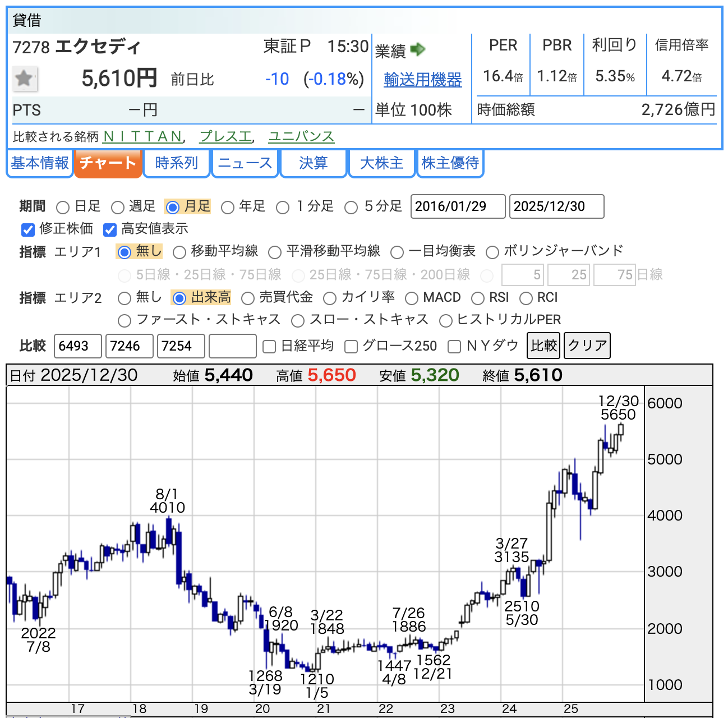This screenshot has width=728, height=718.
Task: Toggle the 高安値表示 checkbox
Action: 110,229
